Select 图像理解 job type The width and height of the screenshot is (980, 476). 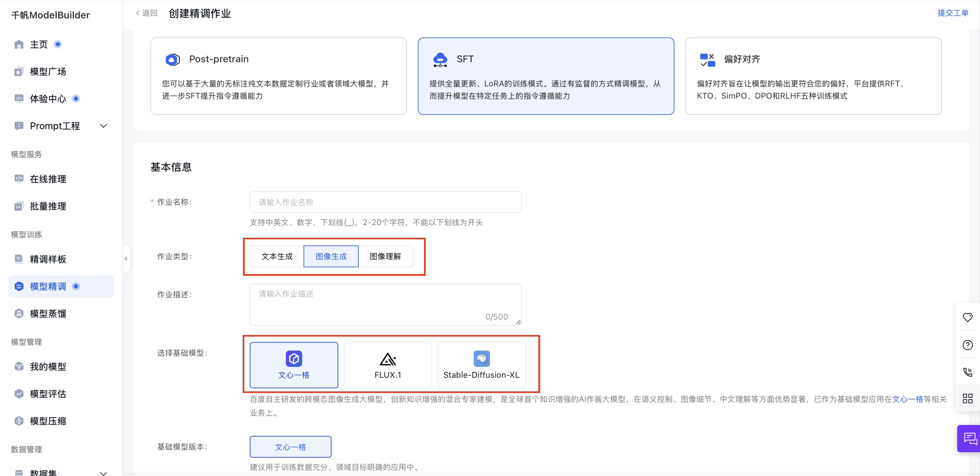386,256
